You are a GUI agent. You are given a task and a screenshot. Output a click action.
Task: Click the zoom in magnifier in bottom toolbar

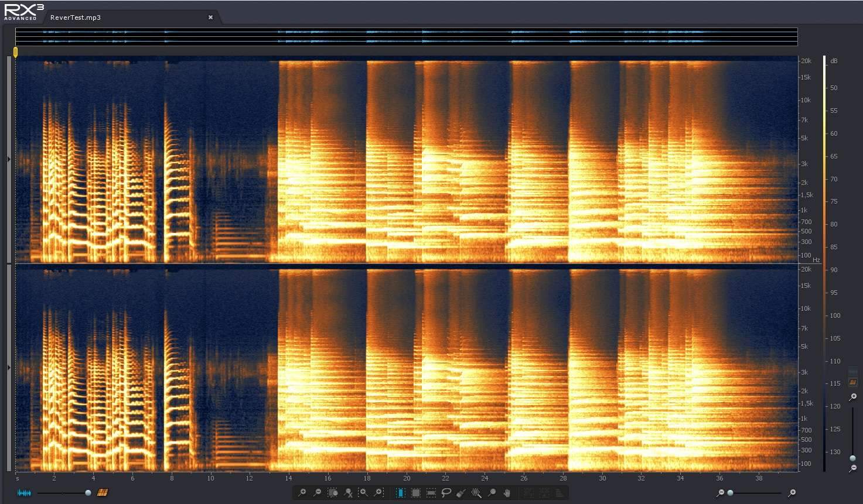[x=302, y=493]
